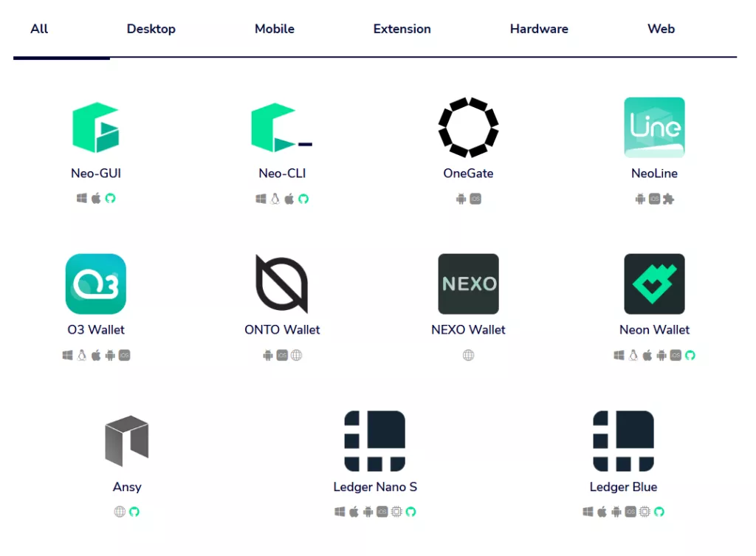Click the iOS icon under OneGate
Image resolution: width=756 pixels, height=556 pixels.
[x=475, y=199]
